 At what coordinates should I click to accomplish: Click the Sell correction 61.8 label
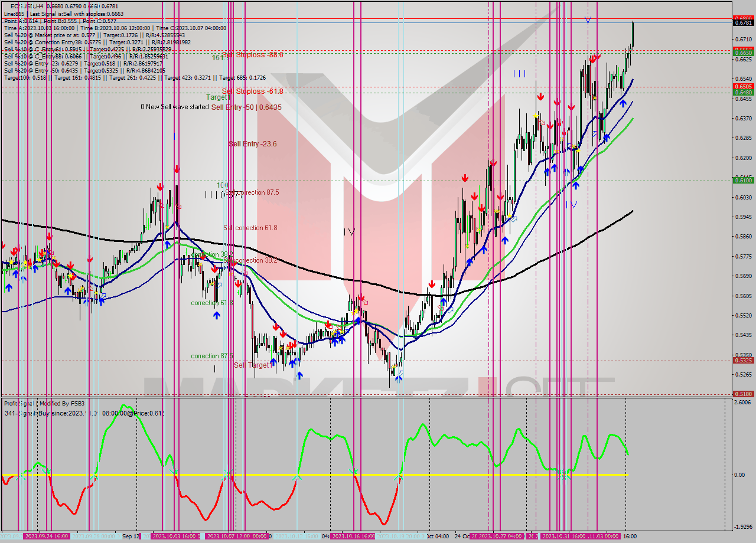(x=250, y=227)
